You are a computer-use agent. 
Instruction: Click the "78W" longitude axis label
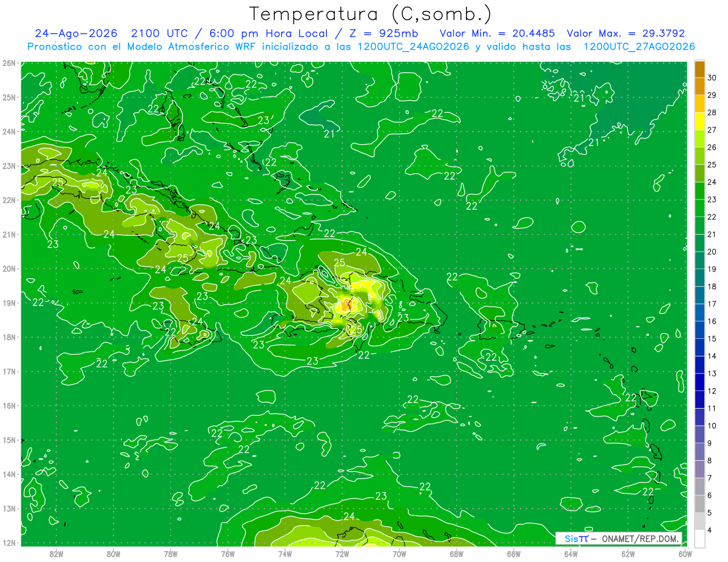pos(170,554)
